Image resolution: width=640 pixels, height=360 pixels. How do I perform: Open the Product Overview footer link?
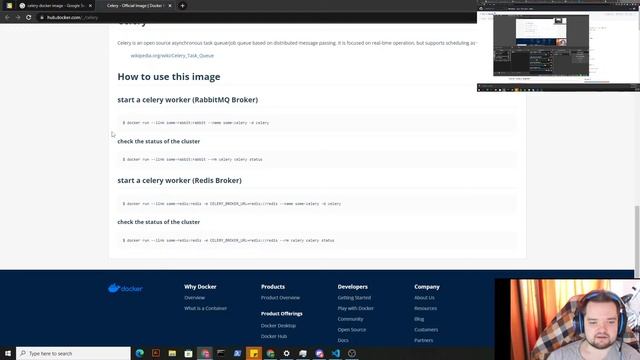280,298
